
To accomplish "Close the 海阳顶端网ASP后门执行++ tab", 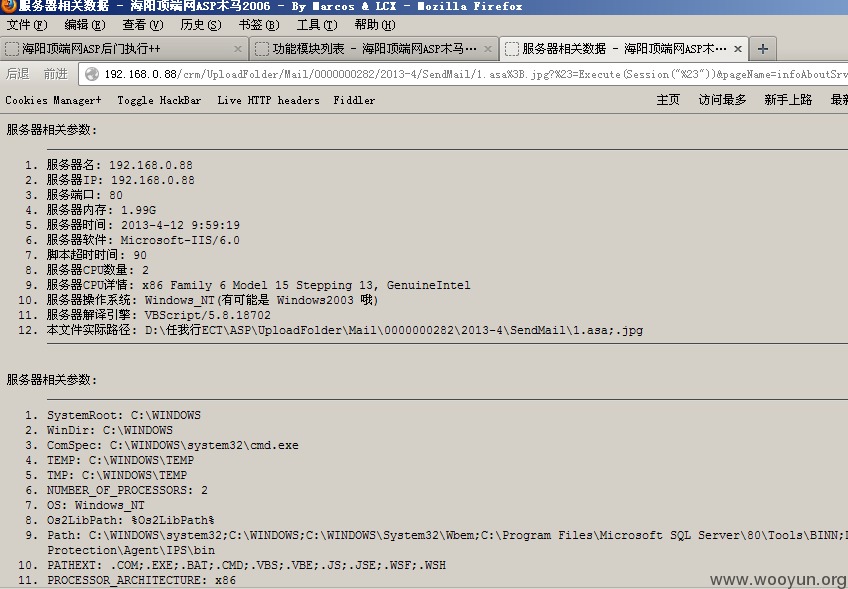I will tap(237, 49).
